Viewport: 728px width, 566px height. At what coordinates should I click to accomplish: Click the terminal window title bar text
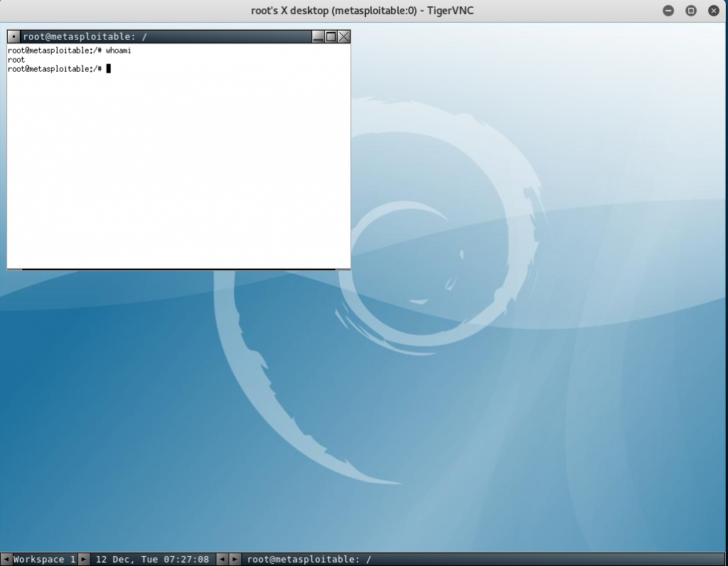[85, 37]
